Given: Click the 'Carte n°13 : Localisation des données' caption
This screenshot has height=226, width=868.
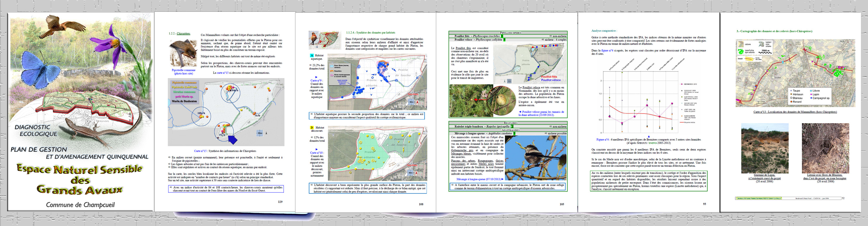Looking at the screenshot, I should [x=795, y=112].
